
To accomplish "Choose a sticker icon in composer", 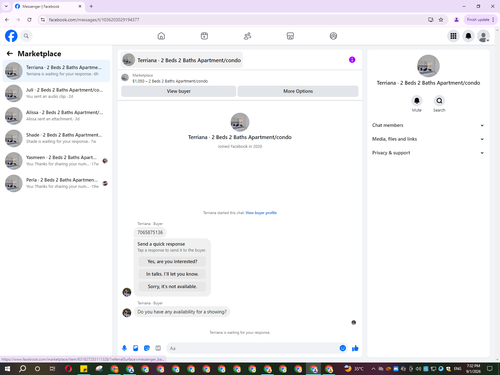I will [x=147, y=348].
